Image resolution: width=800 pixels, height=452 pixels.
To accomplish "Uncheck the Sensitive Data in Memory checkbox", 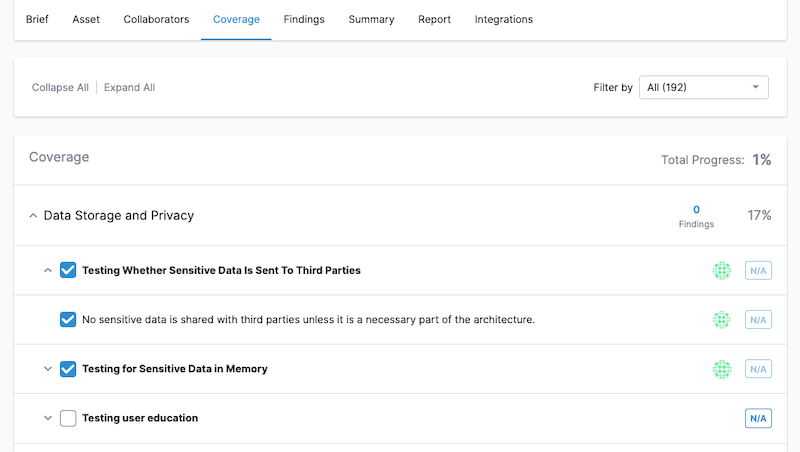I will click(68, 369).
